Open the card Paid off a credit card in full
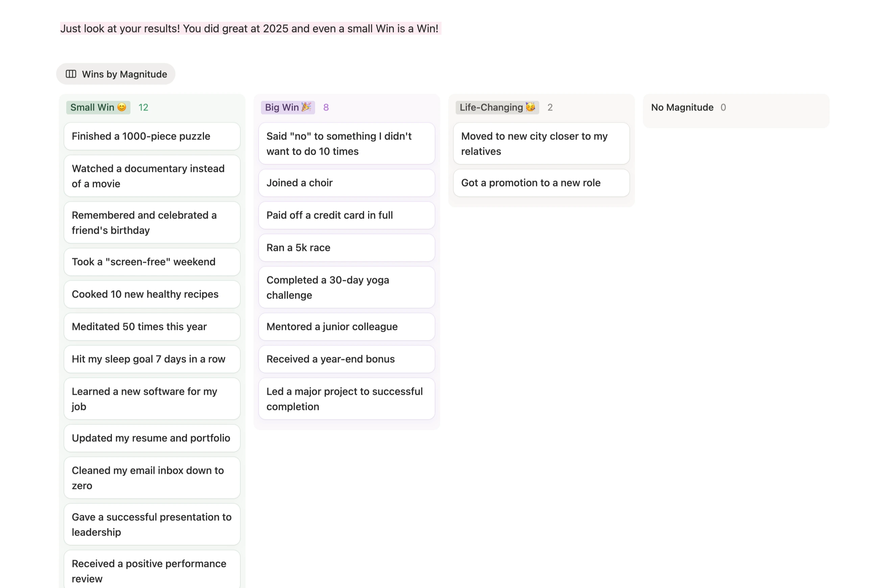Screen dimensions: 883x588 click(x=346, y=215)
